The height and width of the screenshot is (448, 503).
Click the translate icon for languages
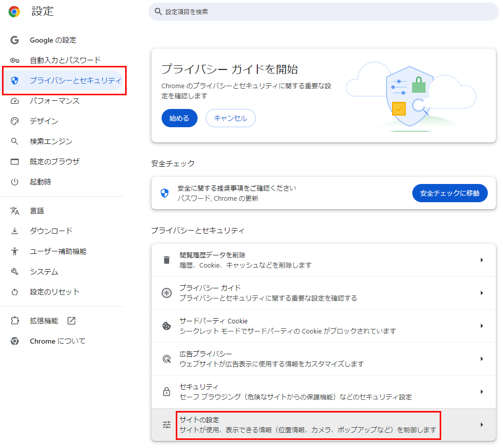[x=14, y=211]
